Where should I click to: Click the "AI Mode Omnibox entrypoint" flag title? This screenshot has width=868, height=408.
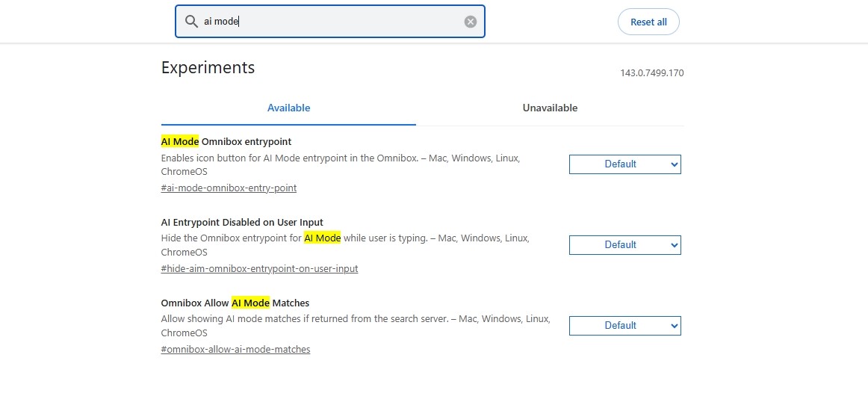coord(226,141)
